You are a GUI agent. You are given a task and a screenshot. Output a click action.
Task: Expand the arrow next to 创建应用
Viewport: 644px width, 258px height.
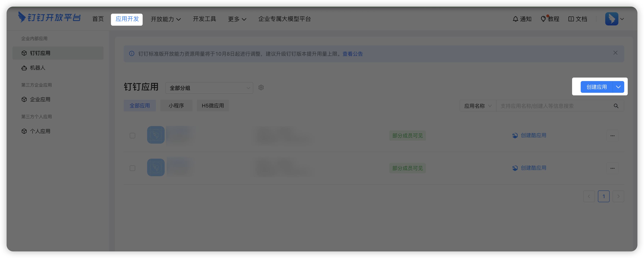coord(618,87)
